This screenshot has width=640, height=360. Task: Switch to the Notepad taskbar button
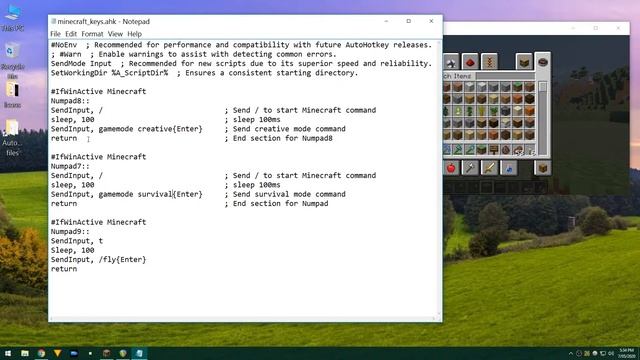[139, 353]
